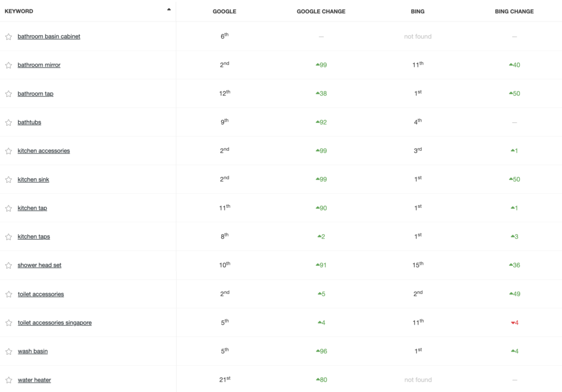This screenshot has height=392, width=562.
Task: Click the Bing column header
Action: (418, 12)
